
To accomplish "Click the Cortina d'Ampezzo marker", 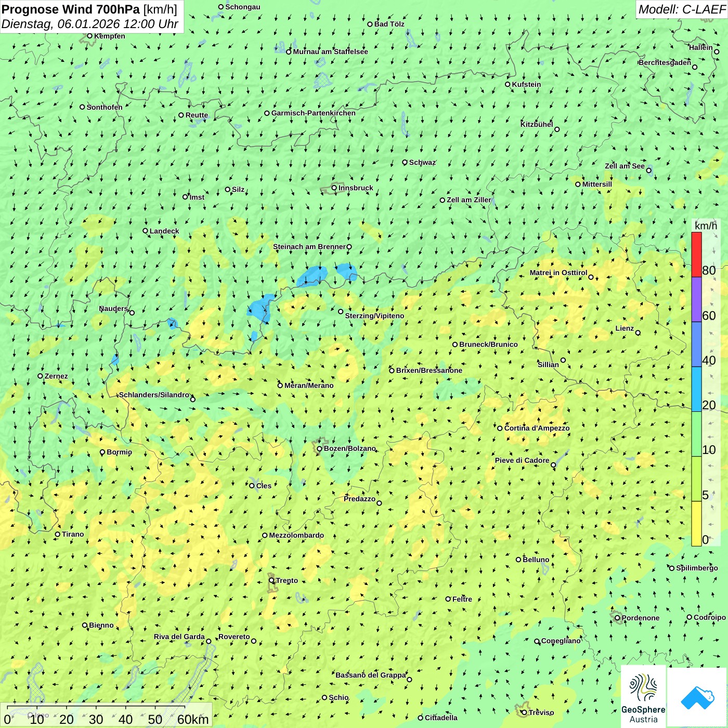I will pos(500,428).
